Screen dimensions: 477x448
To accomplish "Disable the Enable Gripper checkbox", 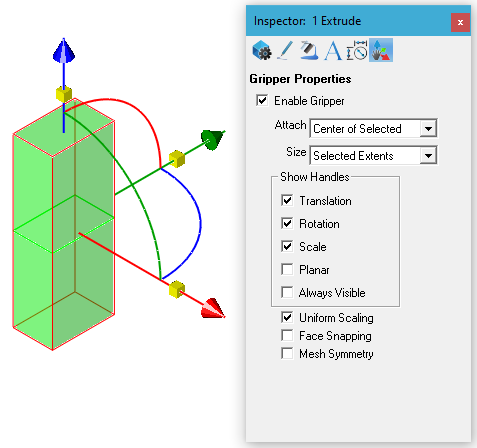I will pos(262,100).
